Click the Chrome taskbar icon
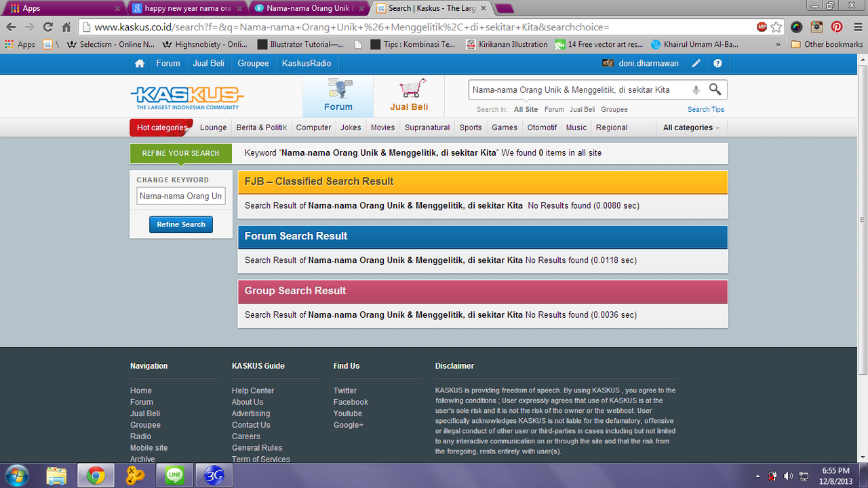 tap(96, 475)
